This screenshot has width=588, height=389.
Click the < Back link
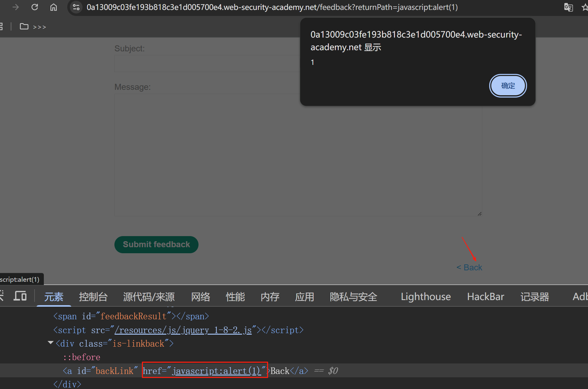pyautogui.click(x=469, y=267)
